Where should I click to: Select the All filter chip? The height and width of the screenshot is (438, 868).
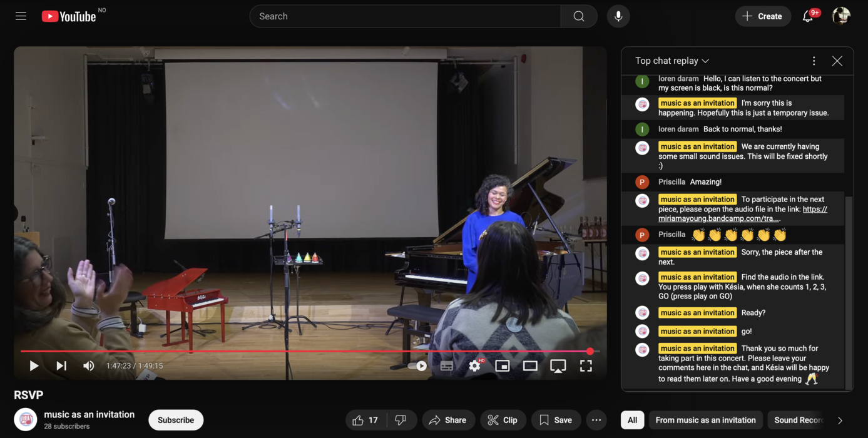(x=632, y=420)
